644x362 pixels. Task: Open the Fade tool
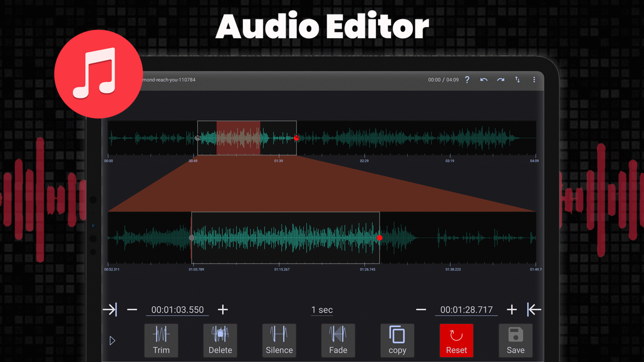(338, 340)
